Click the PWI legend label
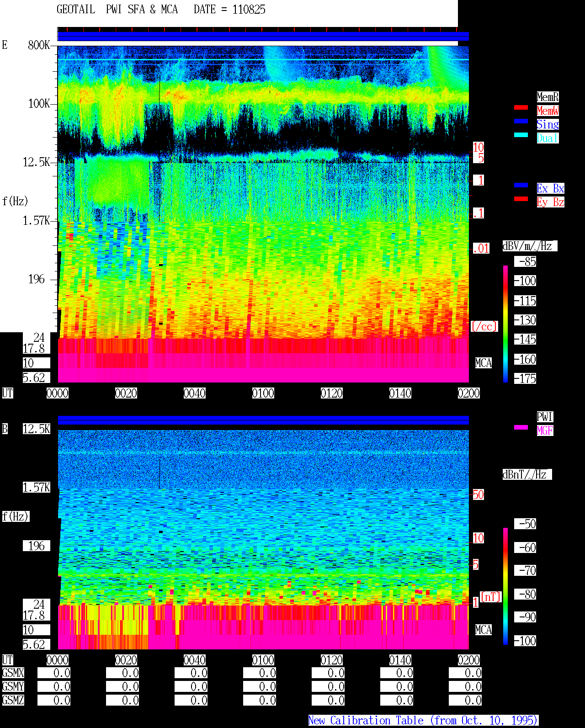Image resolution: width=585 pixels, height=728 pixels. pos(545,417)
